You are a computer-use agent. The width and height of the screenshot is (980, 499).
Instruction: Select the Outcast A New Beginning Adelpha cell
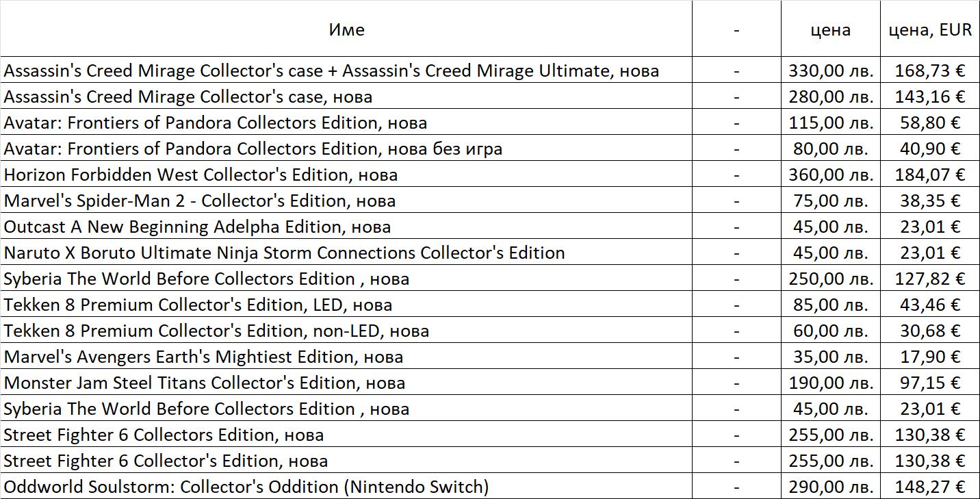(x=346, y=227)
